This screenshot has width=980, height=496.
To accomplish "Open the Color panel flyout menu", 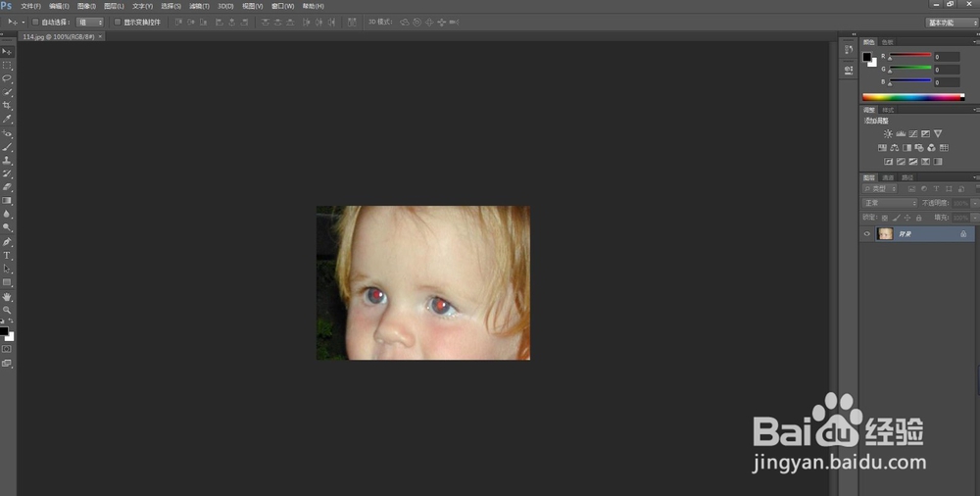I will coord(976,42).
